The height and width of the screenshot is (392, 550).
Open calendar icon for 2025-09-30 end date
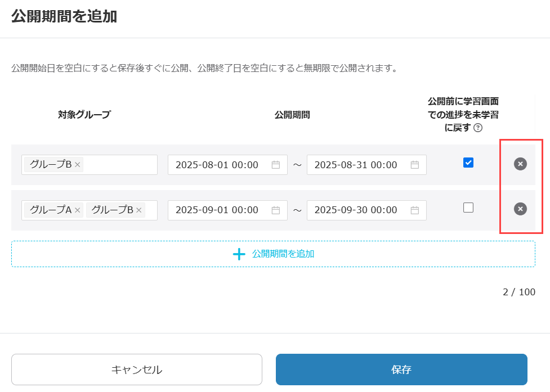click(x=415, y=210)
